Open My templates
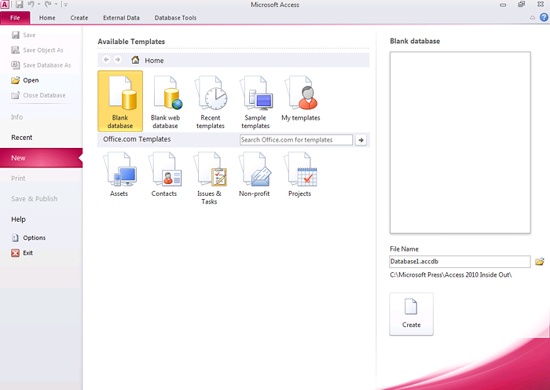Viewport: 550px width, 390px height. click(301, 98)
